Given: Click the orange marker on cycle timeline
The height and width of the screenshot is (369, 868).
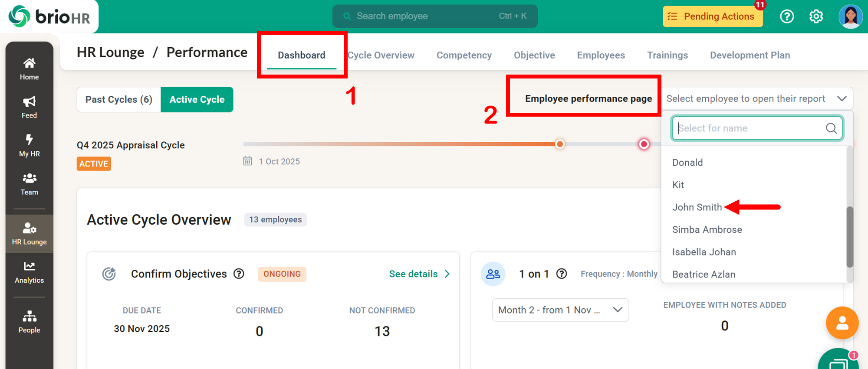Looking at the screenshot, I should 560,144.
